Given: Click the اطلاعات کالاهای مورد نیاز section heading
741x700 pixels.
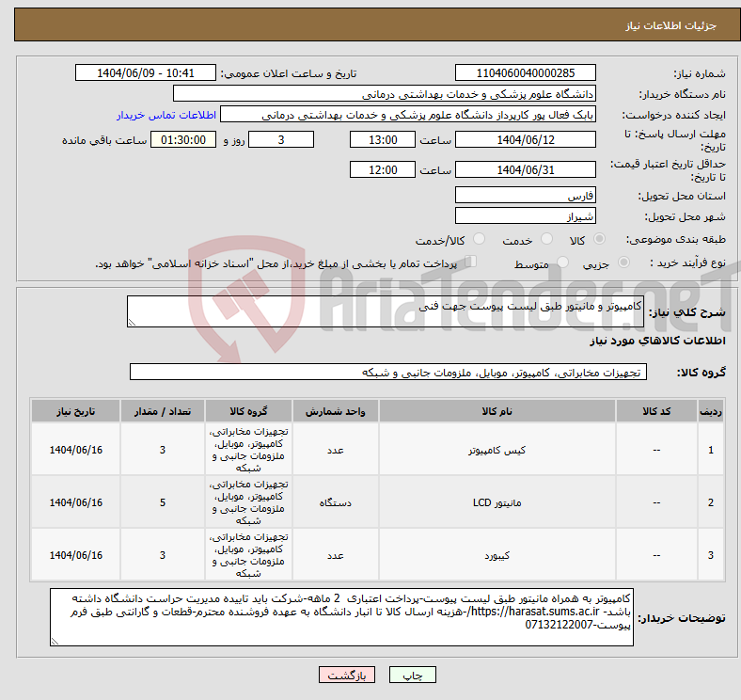Looking at the screenshot, I should (657, 341).
